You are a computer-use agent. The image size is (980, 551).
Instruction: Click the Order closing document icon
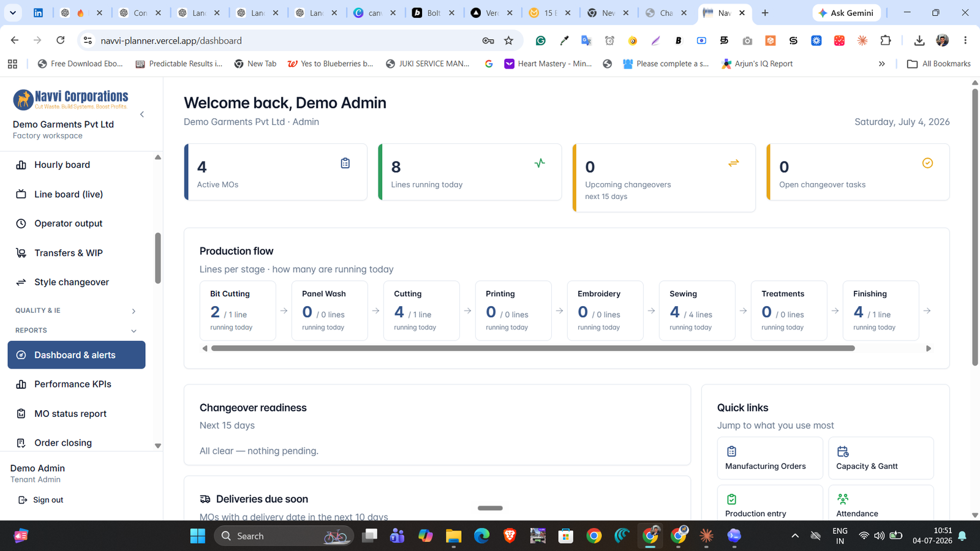pyautogui.click(x=21, y=443)
